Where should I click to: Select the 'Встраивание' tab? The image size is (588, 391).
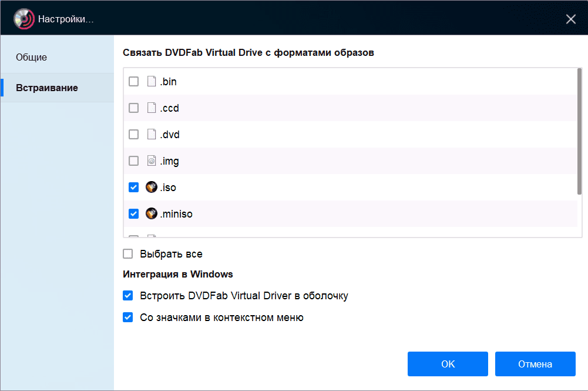47,88
